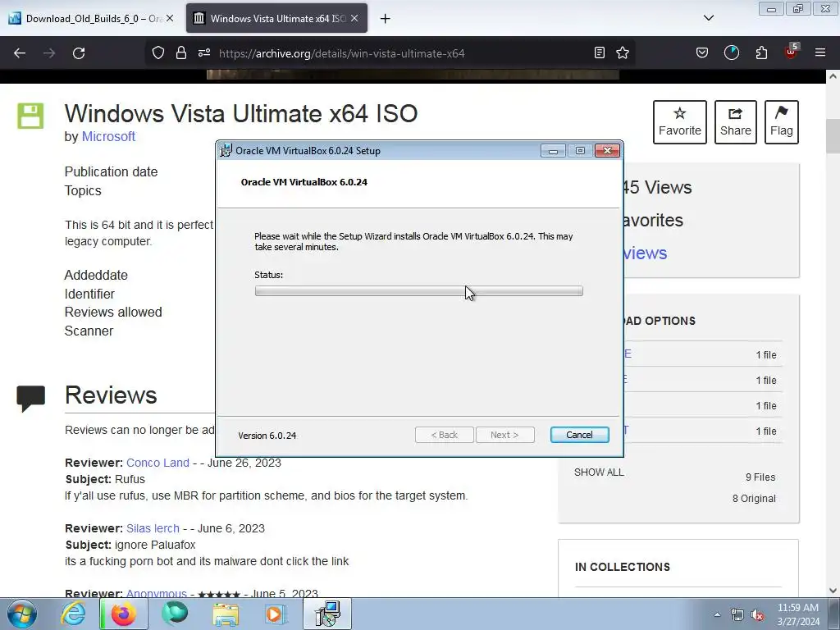Screen dimensions: 840x630
Task: Open site permissions icon in address bar
Action: pyautogui.click(x=204, y=52)
